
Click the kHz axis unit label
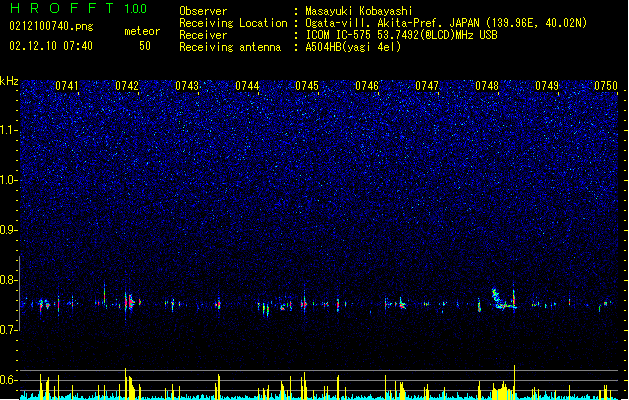pos(9,81)
